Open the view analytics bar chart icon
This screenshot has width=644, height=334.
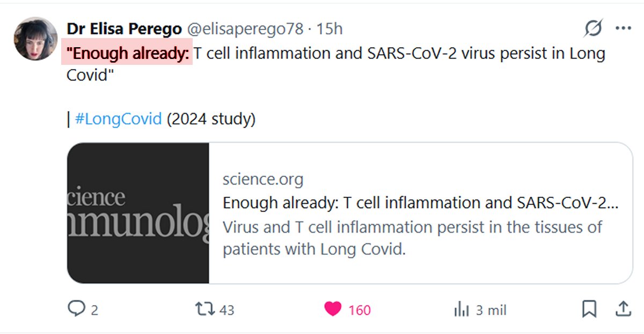pos(462,309)
